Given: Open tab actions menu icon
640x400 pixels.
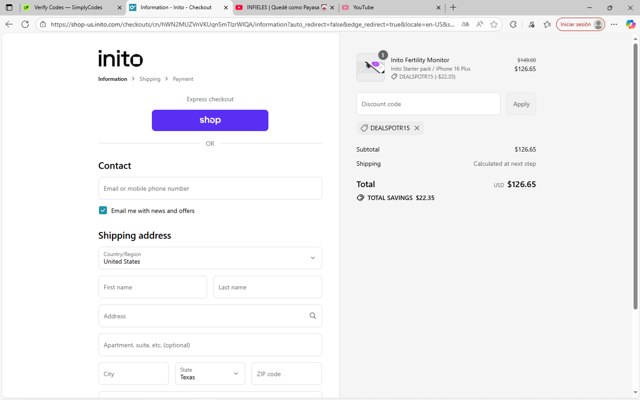Looking at the screenshot, I should coord(9,7).
